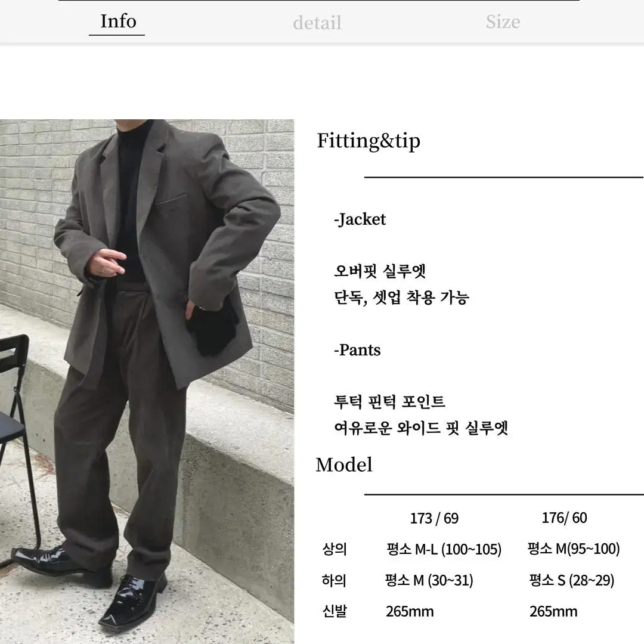Click the 오버핏 실루엣 description line

coord(380,271)
